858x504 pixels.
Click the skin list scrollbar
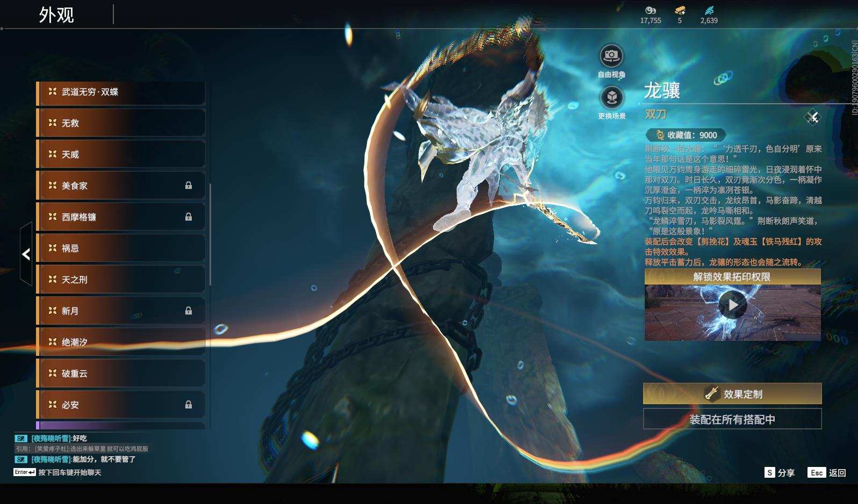210,235
